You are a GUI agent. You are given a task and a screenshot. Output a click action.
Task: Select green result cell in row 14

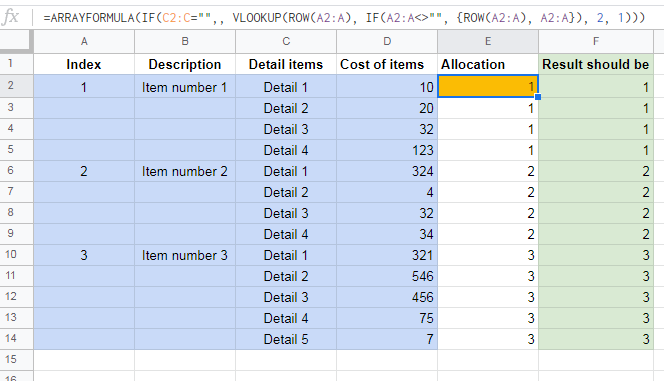click(596, 339)
